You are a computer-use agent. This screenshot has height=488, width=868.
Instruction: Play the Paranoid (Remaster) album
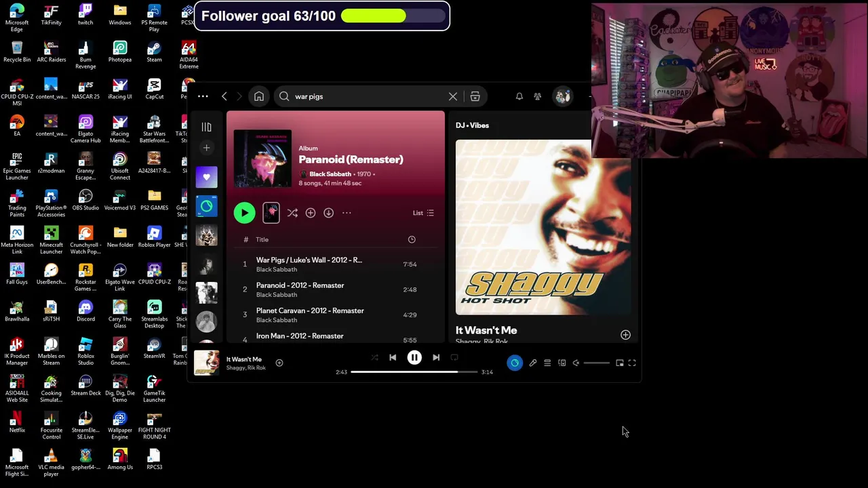244,213
